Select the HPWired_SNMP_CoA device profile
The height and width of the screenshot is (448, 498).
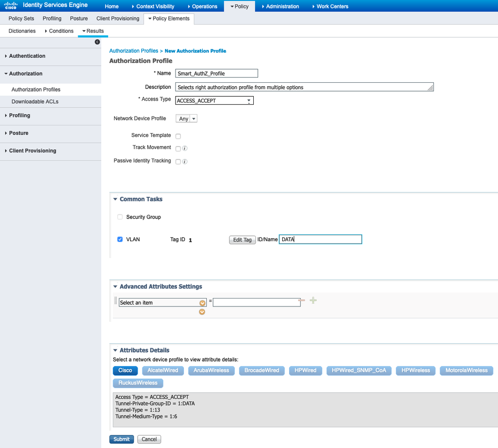coord(359,371)
